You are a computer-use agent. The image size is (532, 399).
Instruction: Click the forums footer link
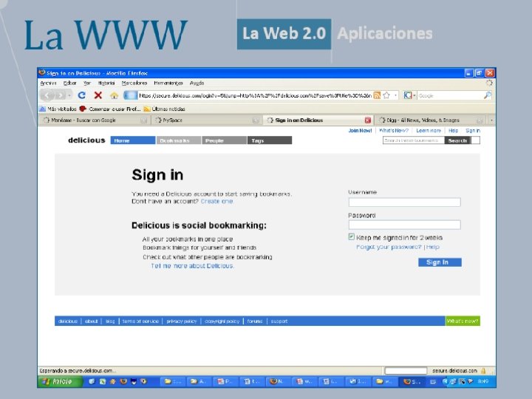(x=255, y=321)
